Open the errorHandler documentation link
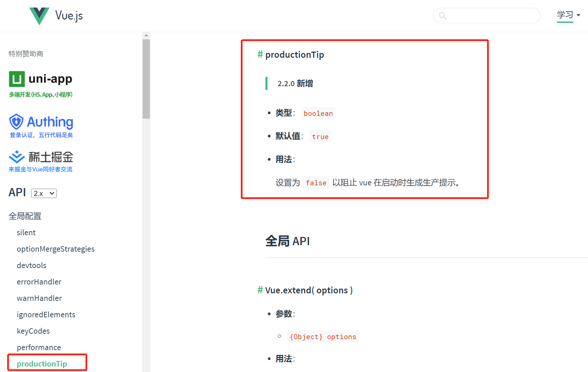The width and height of the screenshot is (588, 372). (x=39, y=282)
